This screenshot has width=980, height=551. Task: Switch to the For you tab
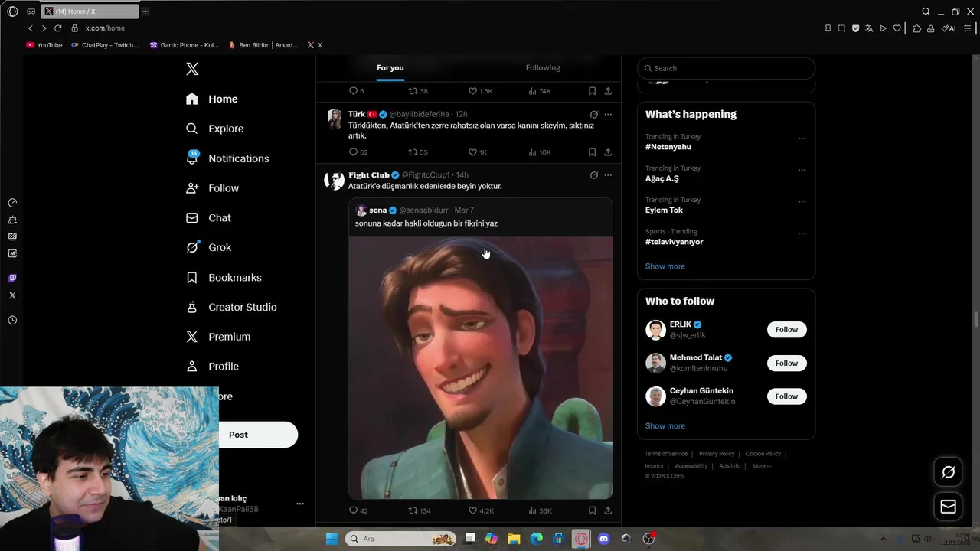tap(390, 68)
